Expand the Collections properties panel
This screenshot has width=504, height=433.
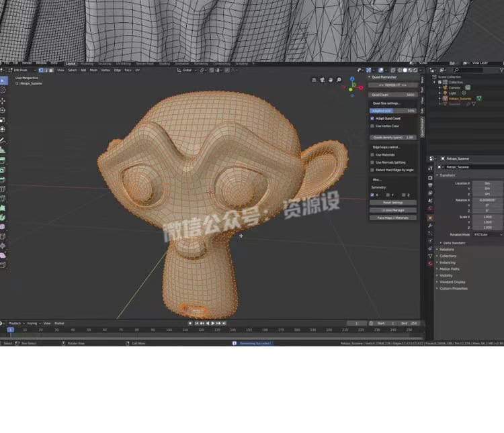pos(448,256)
